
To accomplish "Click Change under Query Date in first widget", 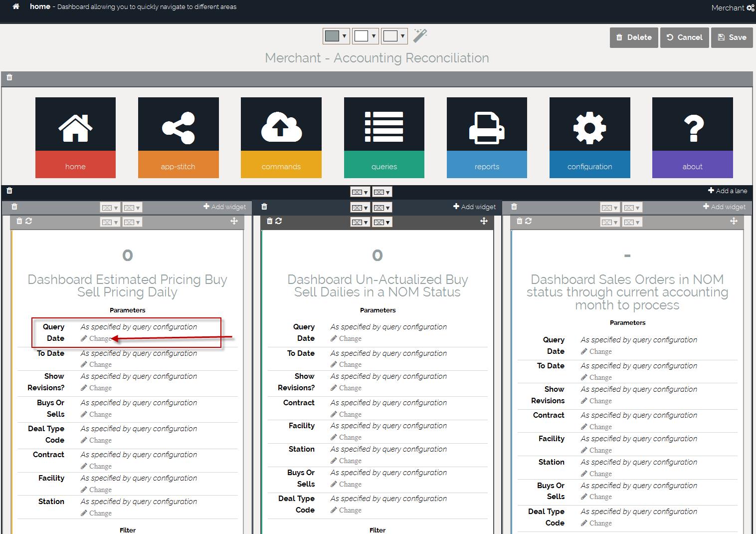I will tap(100, 338).
